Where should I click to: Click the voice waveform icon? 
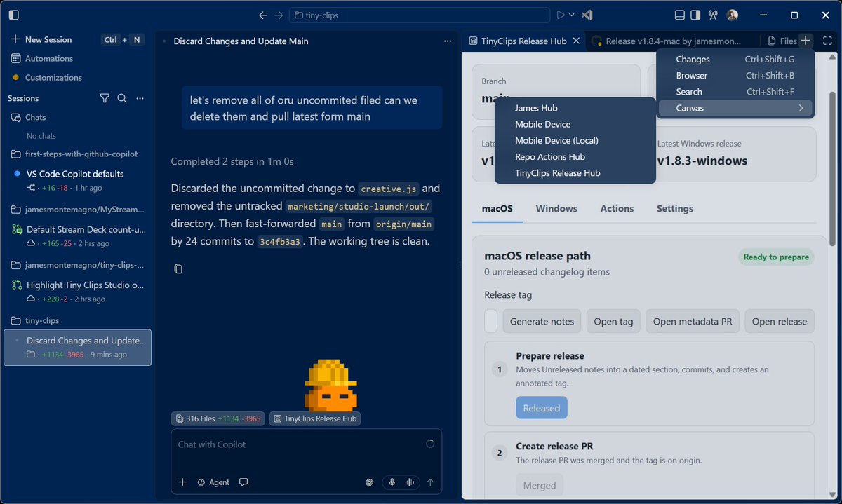(409, 482)
